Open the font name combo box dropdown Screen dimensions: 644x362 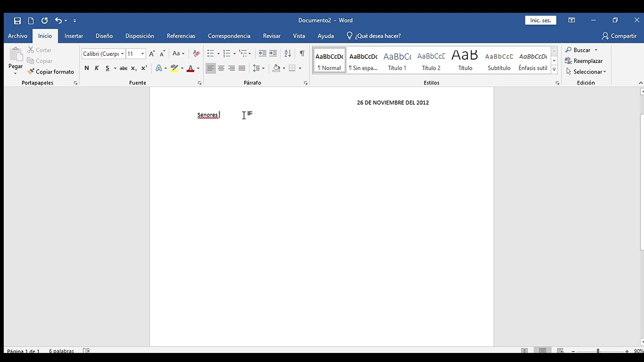click(x=122, y=54)
